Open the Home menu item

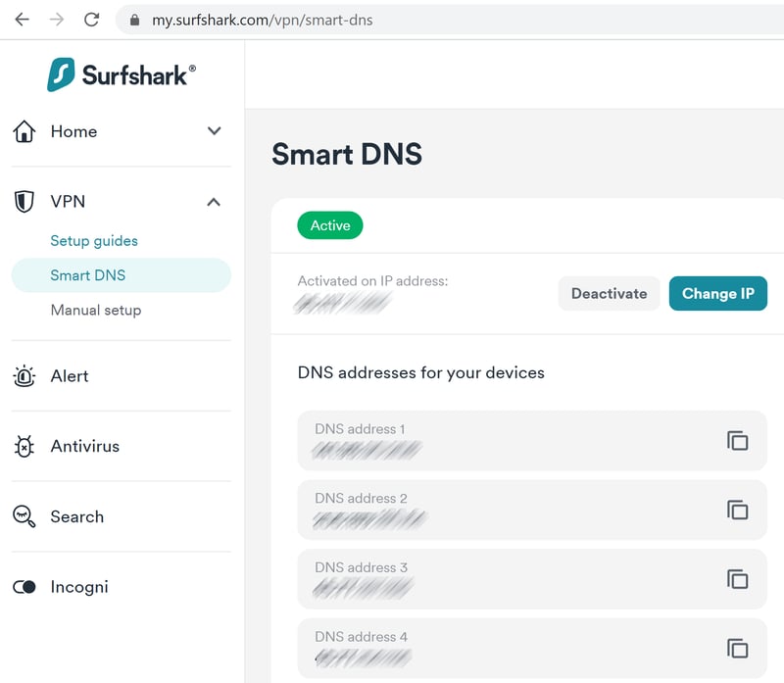pyautogui.click(x=74, y=131)
